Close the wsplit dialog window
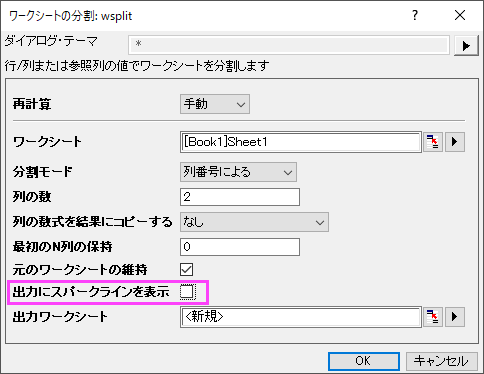 [x=460, y=15]
